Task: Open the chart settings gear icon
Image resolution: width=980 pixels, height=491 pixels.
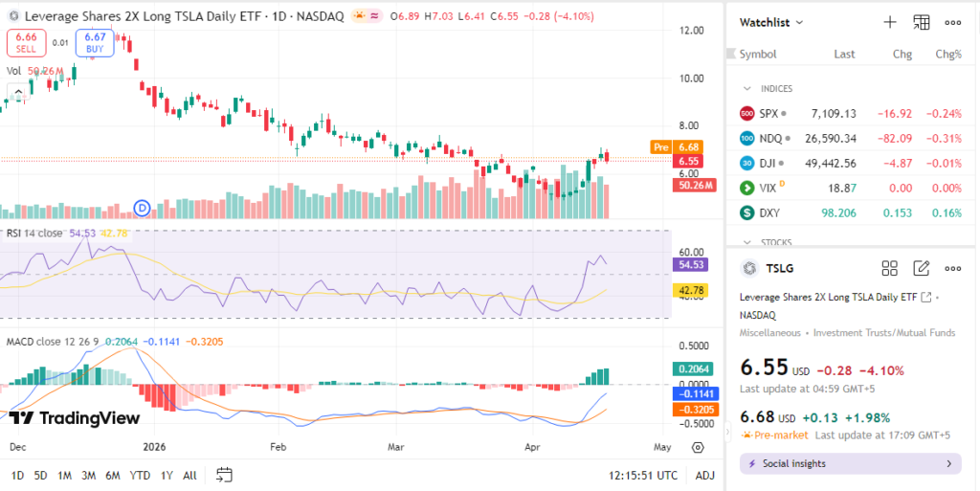Action: pyautogui.click(x=698, y=447)
